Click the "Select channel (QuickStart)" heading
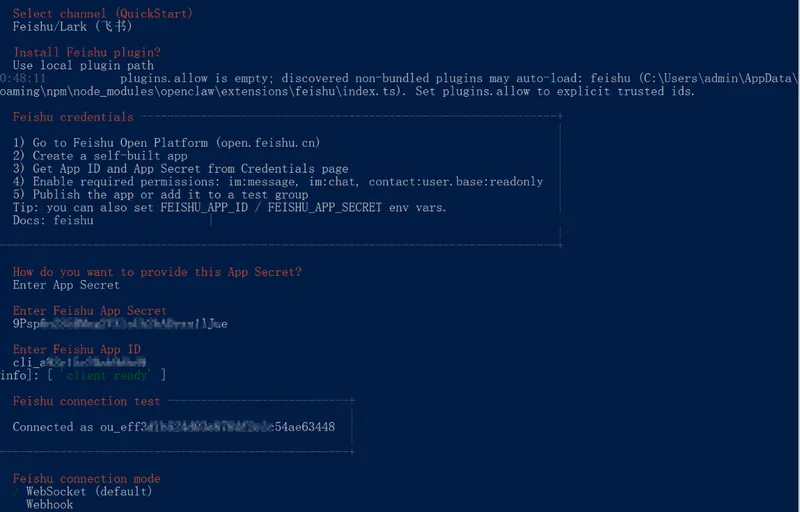The width and height of the screenshot is (800, 512). click(103, 14)
